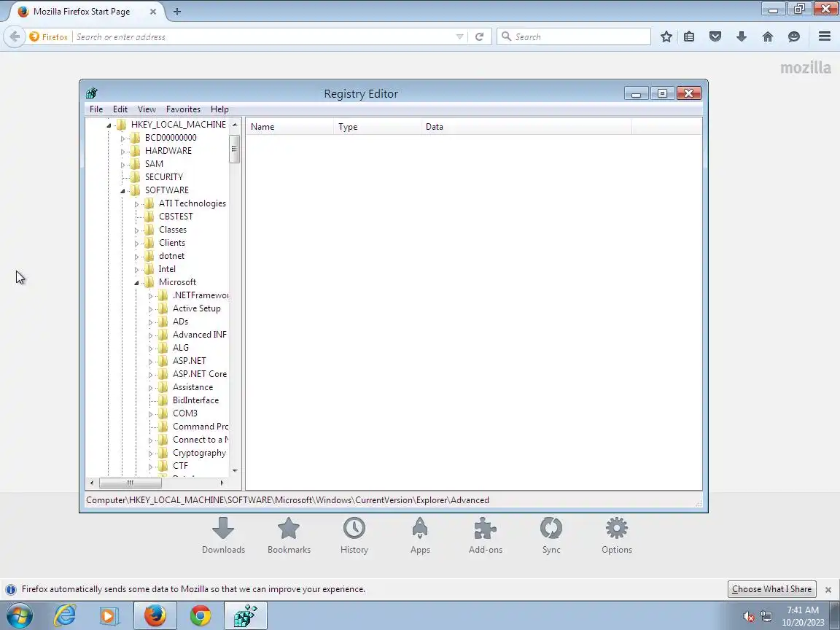This screenshot has height=630, width=840.
Task: Collapse the SOFTWARE key
Action: coord(122,191)
